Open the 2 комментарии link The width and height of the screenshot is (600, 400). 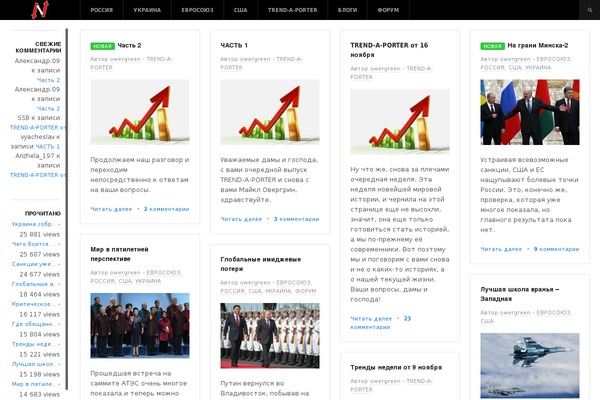[x=166, y=209]
